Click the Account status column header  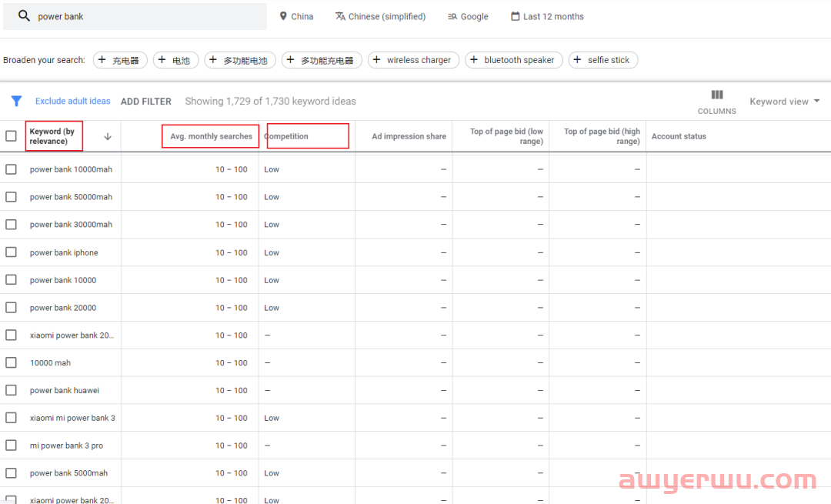[679, 136]
